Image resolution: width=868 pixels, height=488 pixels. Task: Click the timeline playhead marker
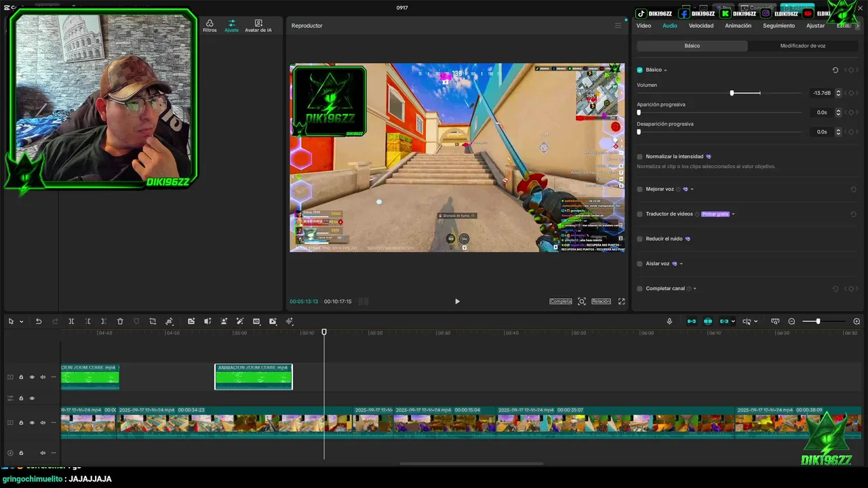324,331
